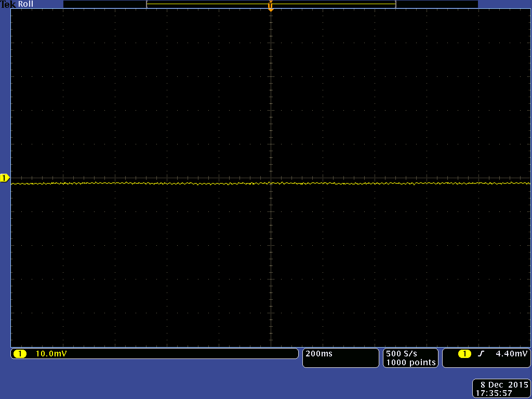Image resolution: width=532 pixels, height=399 pixels.
Task: Click the right bracket of record view bar
Action: 395,4
